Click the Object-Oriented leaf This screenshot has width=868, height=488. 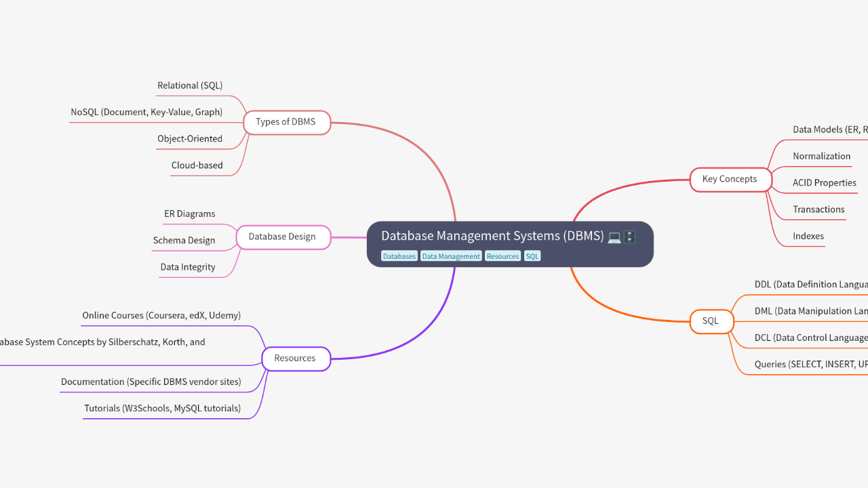(190, 138)
